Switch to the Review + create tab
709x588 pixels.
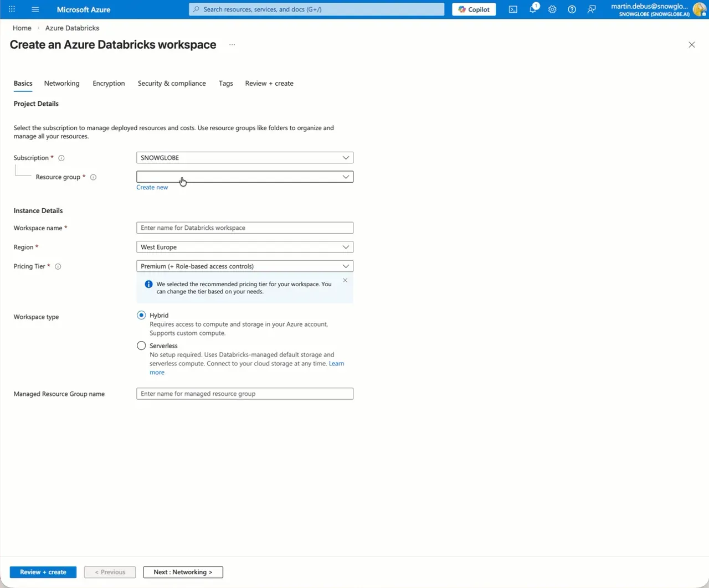pyautogui.click(x=269, y=84)
